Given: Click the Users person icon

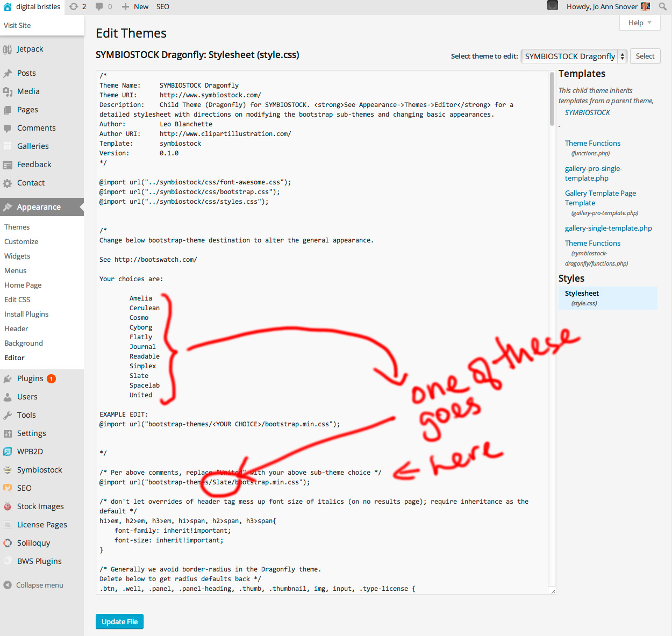Looking at the screenshot, I should pos(8,397).
